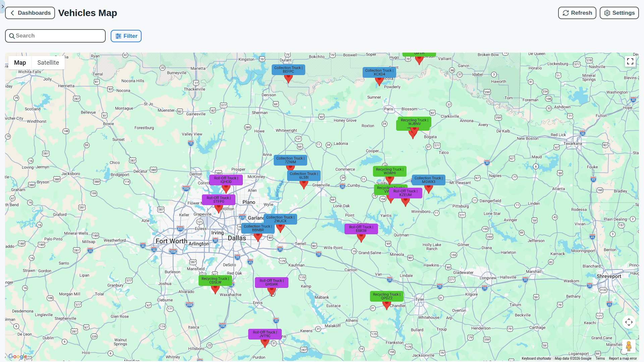Click the map pan control icon
Screen dimensions: 644x362
click(x=629, y=322)
